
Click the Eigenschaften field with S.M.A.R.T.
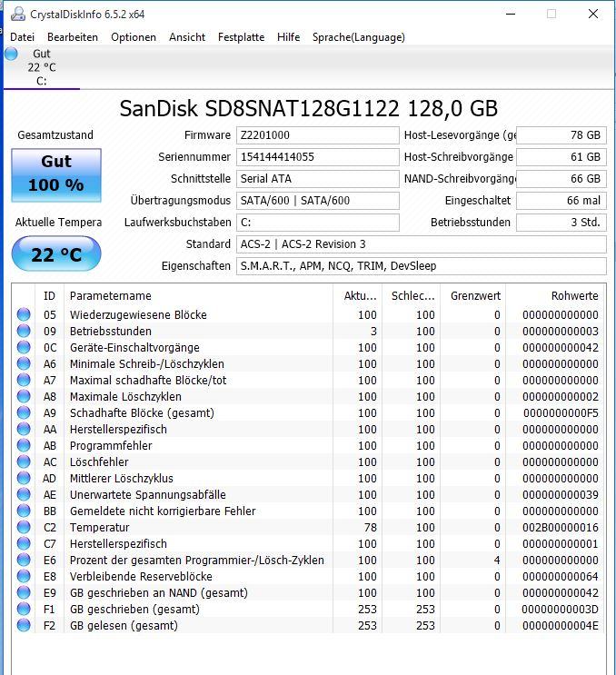click(422, 266)
